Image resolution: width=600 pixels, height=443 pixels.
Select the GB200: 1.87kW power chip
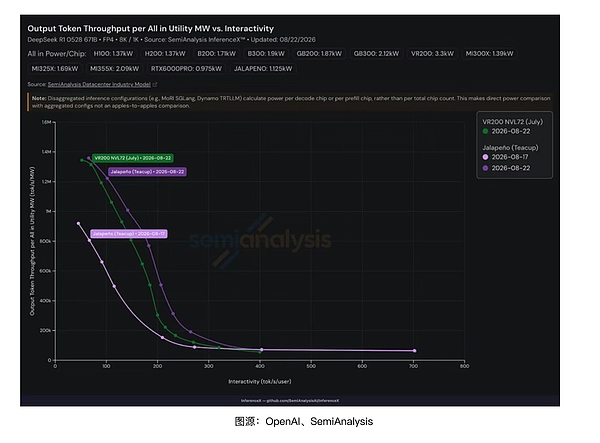click(319, 54)
